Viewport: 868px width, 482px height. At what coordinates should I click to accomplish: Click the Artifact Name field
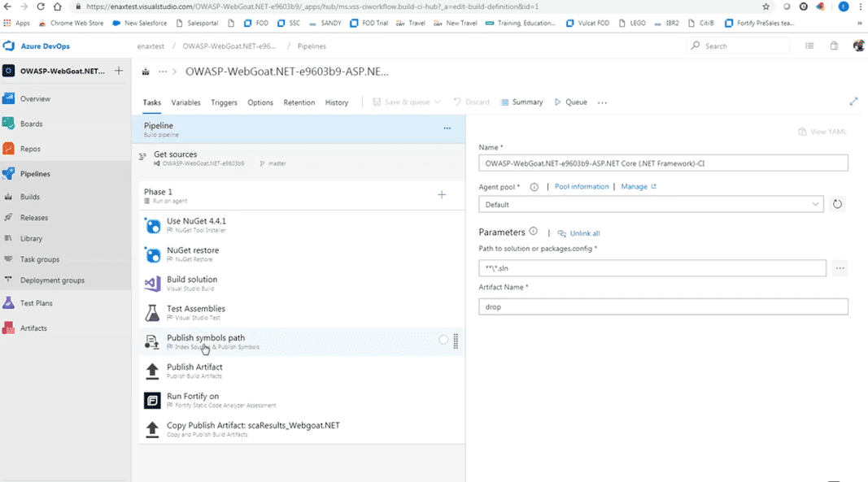point(663,306)
